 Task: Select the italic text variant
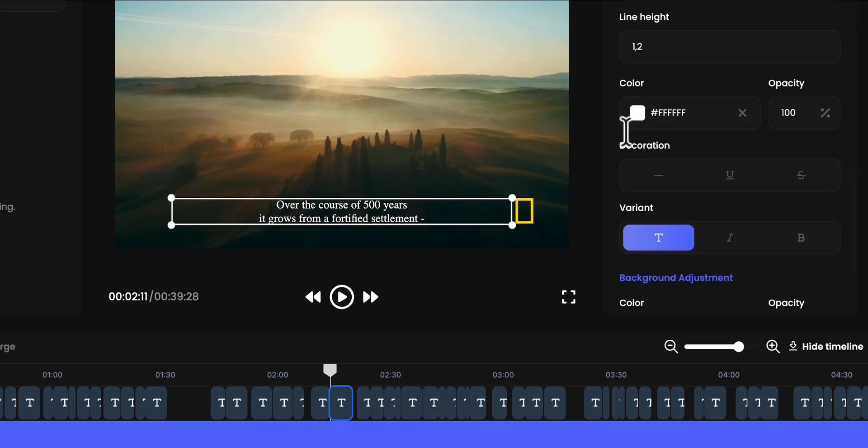point(730,238)
